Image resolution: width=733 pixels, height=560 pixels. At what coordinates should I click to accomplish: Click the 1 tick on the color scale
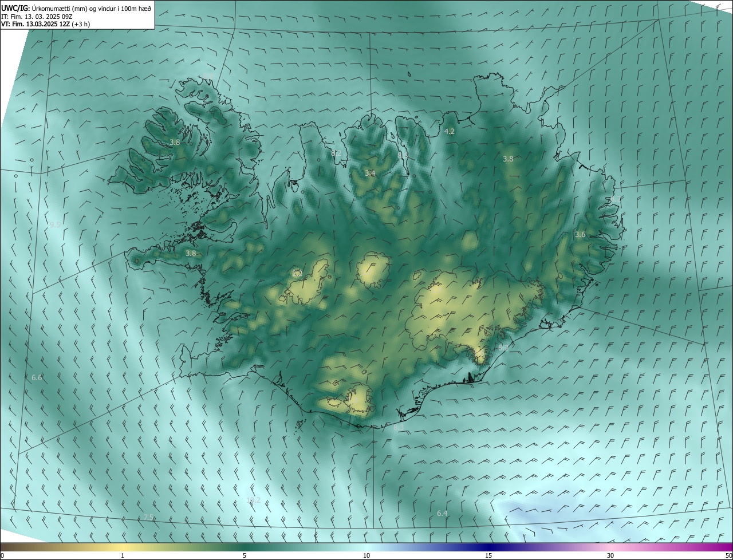(123, 555)
